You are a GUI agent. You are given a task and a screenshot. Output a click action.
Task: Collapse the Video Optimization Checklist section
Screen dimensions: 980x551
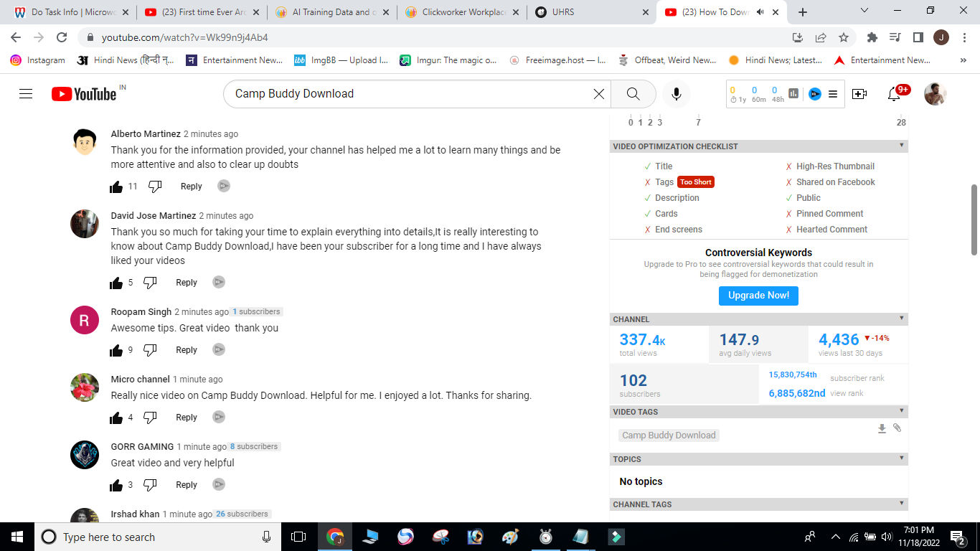[902, 146]
